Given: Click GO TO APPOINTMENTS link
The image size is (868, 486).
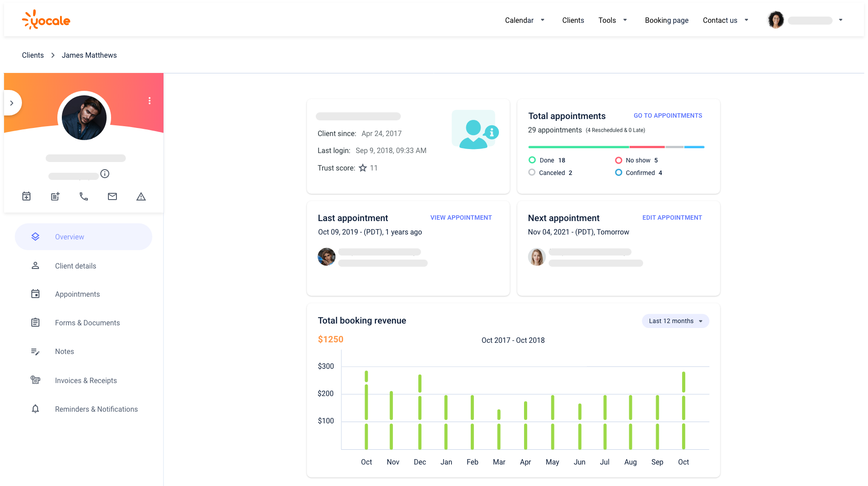Looking at the screenshot, I should click(x=667, y=115).
